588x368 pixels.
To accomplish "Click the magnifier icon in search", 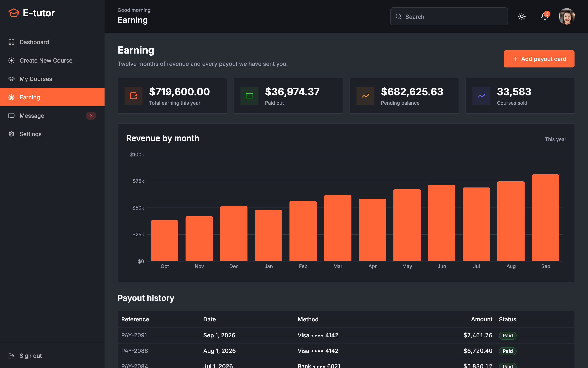I will [399, 16].
